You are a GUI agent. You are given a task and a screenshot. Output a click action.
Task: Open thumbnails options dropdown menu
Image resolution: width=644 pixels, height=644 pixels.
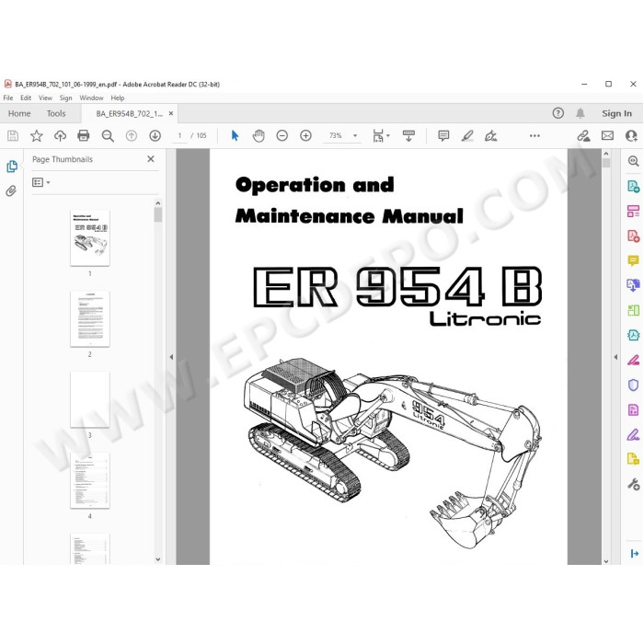(41, 182)
